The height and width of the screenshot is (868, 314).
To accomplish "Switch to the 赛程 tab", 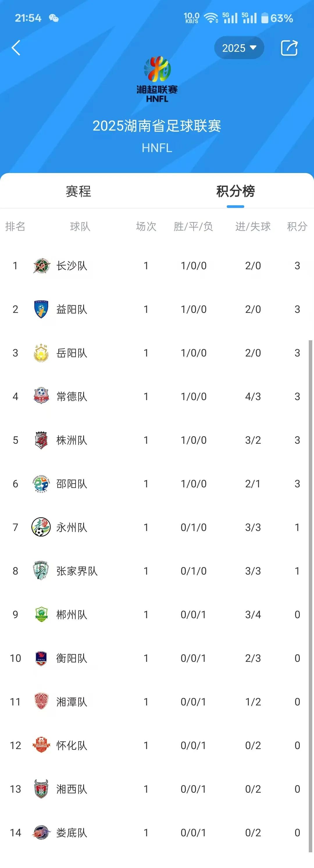I will (x=78, y=191).
